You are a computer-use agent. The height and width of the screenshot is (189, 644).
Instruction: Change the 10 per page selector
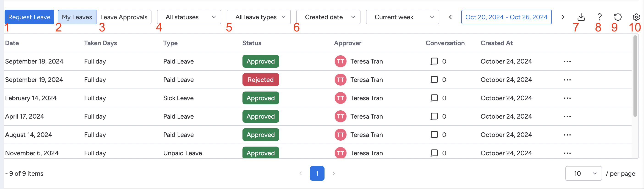pos(583,173)
